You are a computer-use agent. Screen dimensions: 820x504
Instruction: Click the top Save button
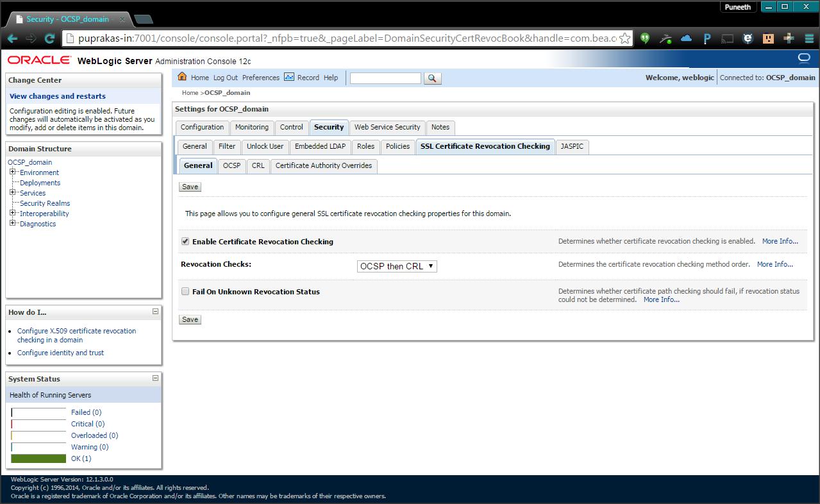click(x=190, y=187)
